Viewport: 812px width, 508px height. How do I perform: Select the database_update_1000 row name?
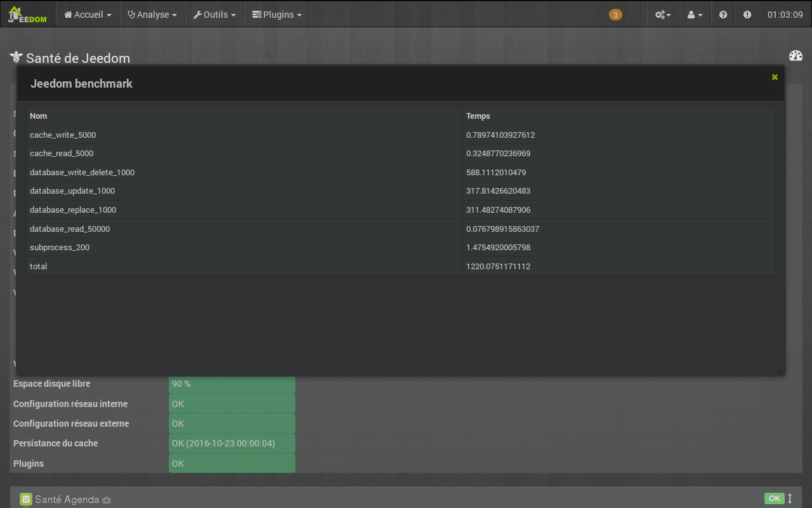[x=72, y=191]
